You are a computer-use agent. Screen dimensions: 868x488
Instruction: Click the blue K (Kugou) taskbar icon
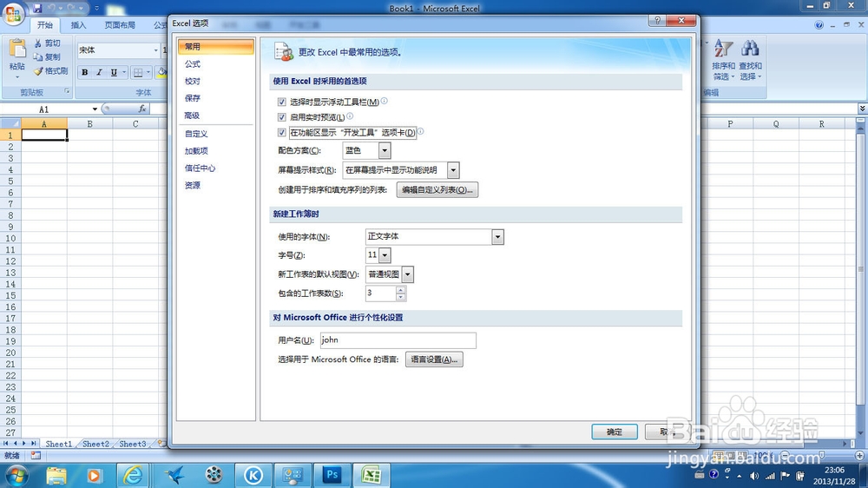coord(253,475)
